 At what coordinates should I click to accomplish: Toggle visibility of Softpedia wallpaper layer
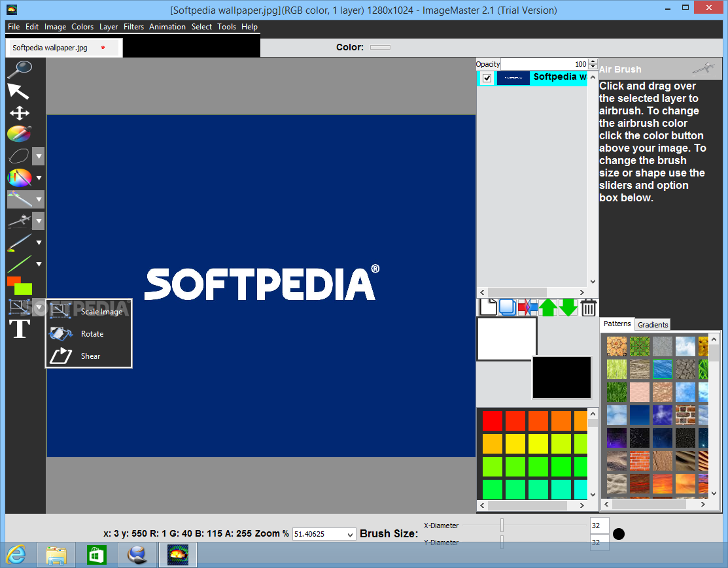487,78
